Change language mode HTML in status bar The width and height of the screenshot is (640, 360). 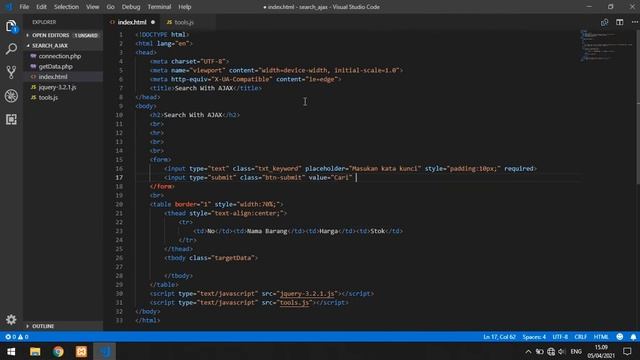coord(601,337)
